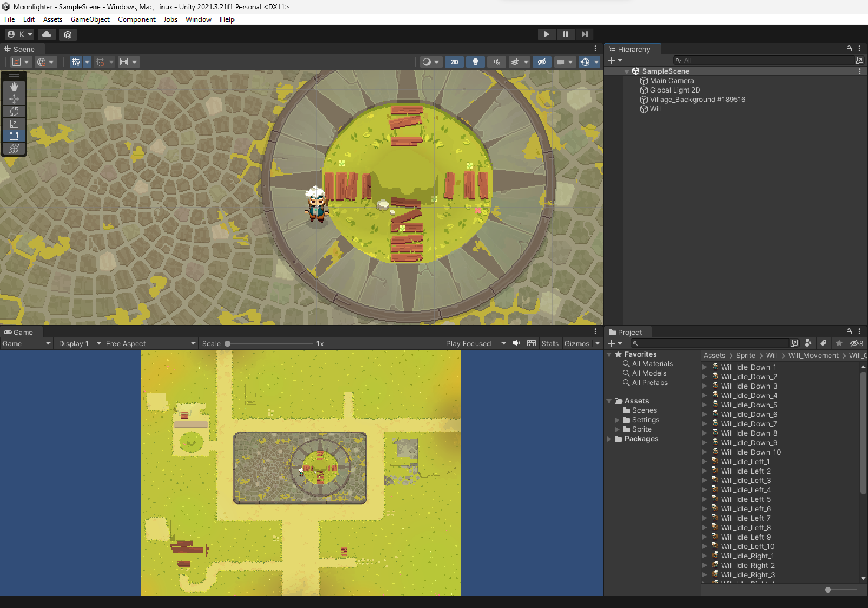This screenshot has height=608, width=868.
Task: Click Search by Label tag icon
Action: (823, 343)
